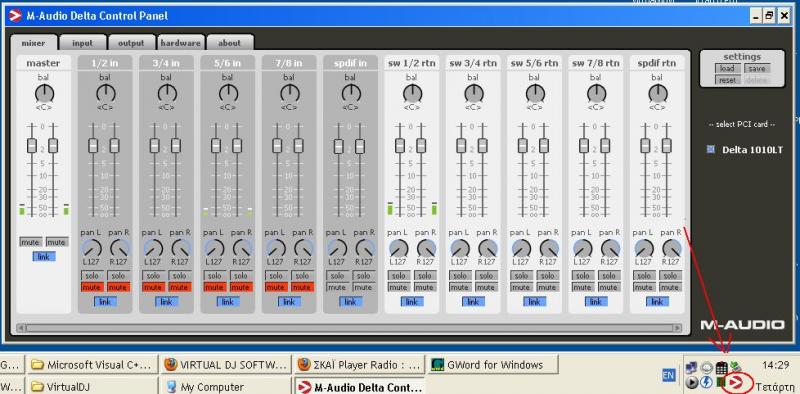Click the horizontal scrollbar right arrow
This screenshot has height=394, width=800.
coord(678,328)
